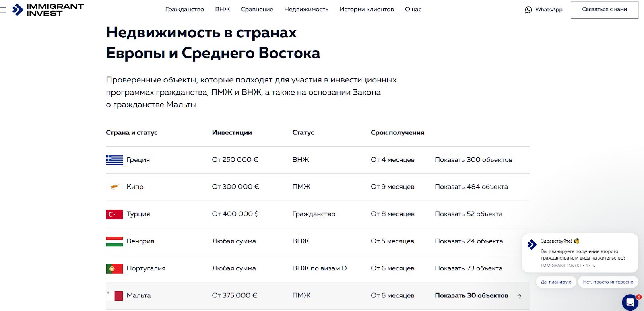
Task: Click the Immigrant Invest logo
Action: (48, 10)
